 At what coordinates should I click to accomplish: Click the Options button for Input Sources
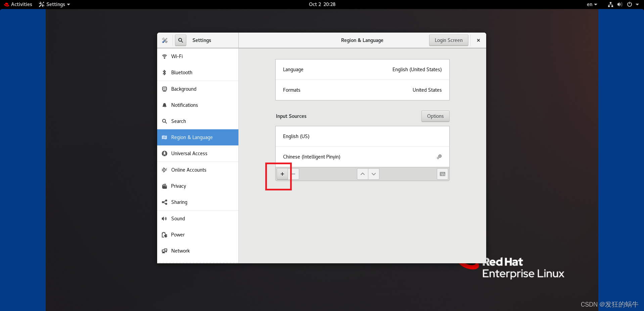tap(435, 116)
